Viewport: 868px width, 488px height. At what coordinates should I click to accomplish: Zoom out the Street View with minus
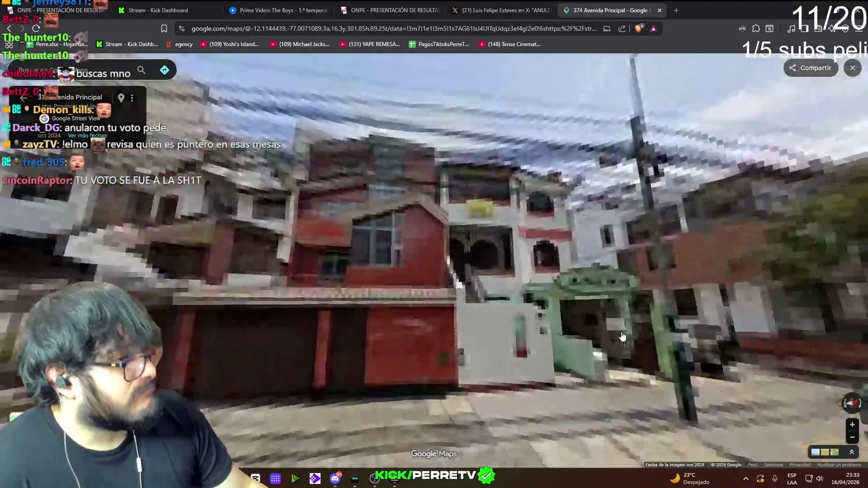point(852,437)
